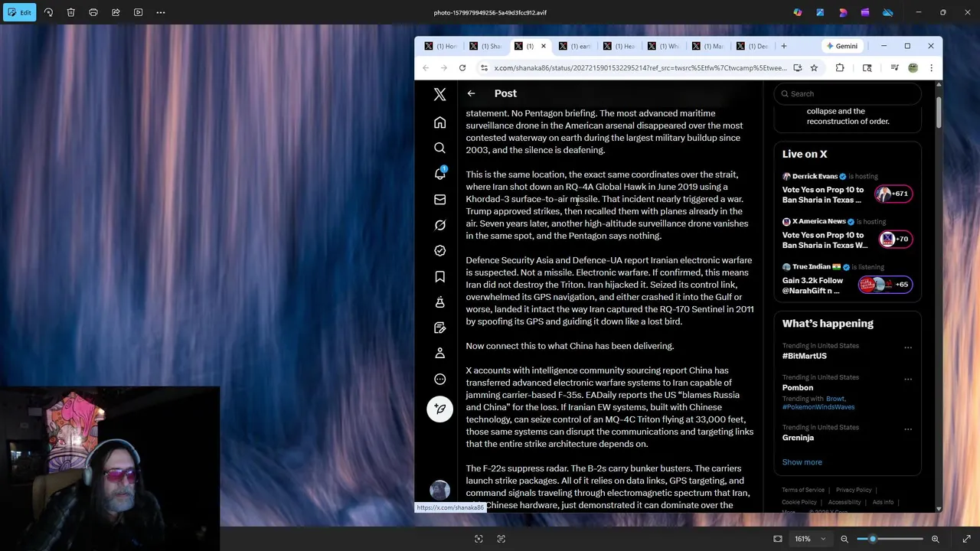
Task: Rotate the image in Photos toolbar
Action: pos(48,12)
